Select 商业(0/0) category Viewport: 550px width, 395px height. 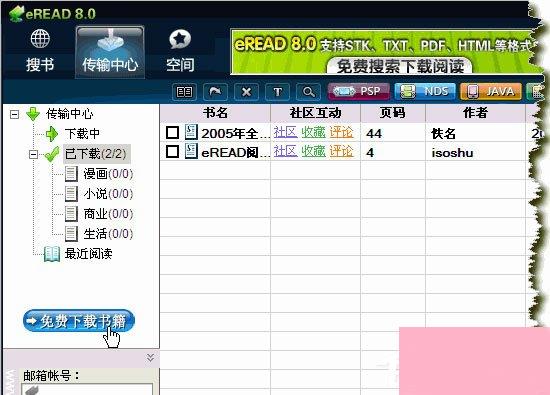[x=108, y=214]
